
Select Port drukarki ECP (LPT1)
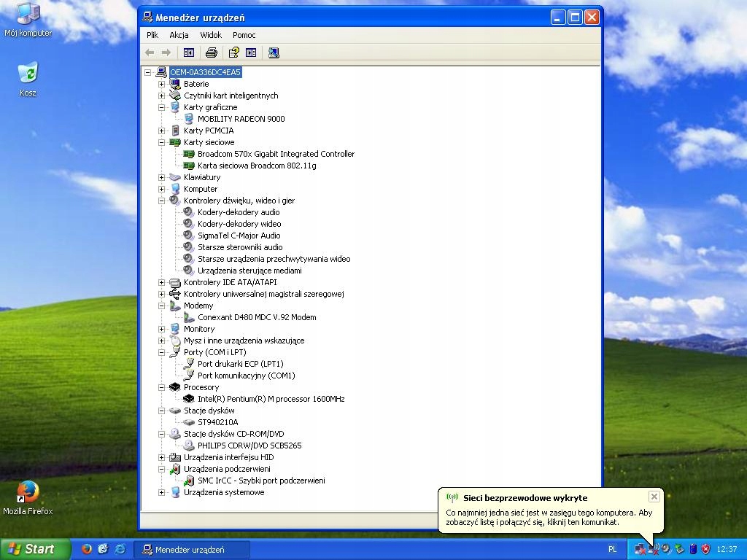click(240, 364)
